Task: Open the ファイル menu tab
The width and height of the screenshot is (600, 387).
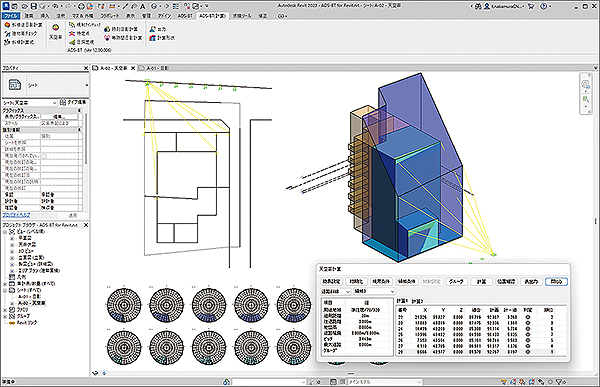Action: (11, 16)
